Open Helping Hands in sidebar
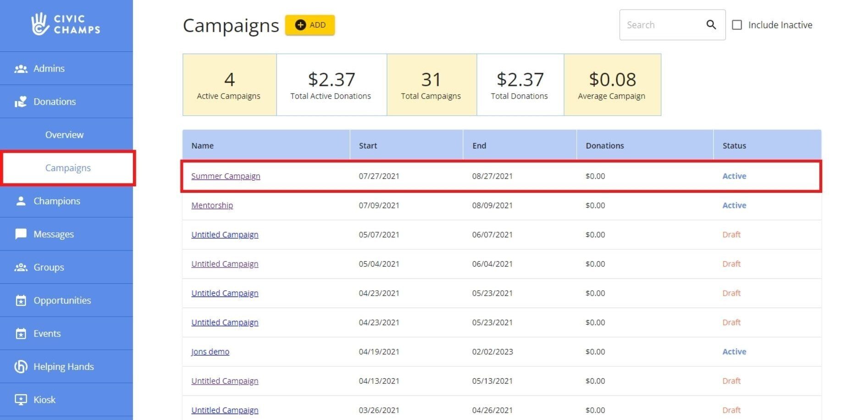 (x=66, y=366)
